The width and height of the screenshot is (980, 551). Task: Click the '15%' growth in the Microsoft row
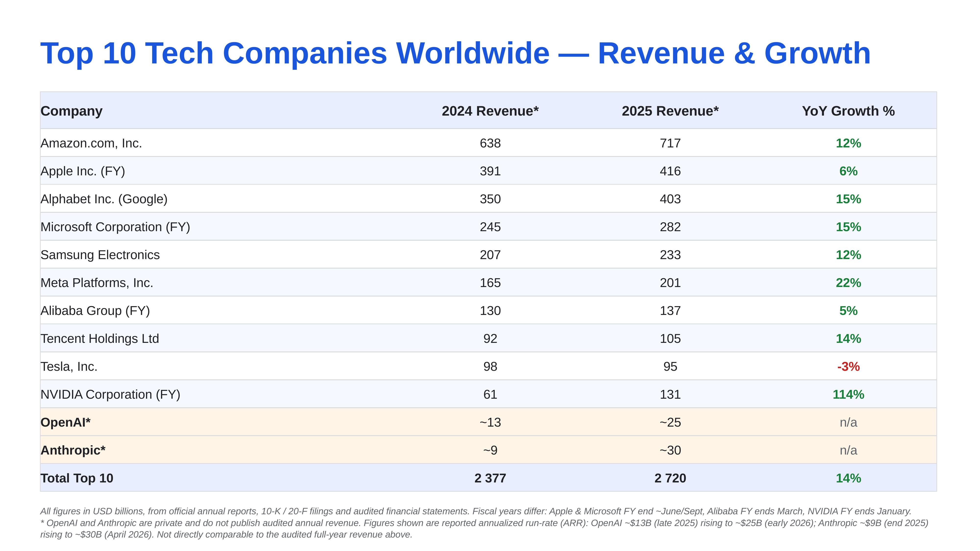click(848, 227)
